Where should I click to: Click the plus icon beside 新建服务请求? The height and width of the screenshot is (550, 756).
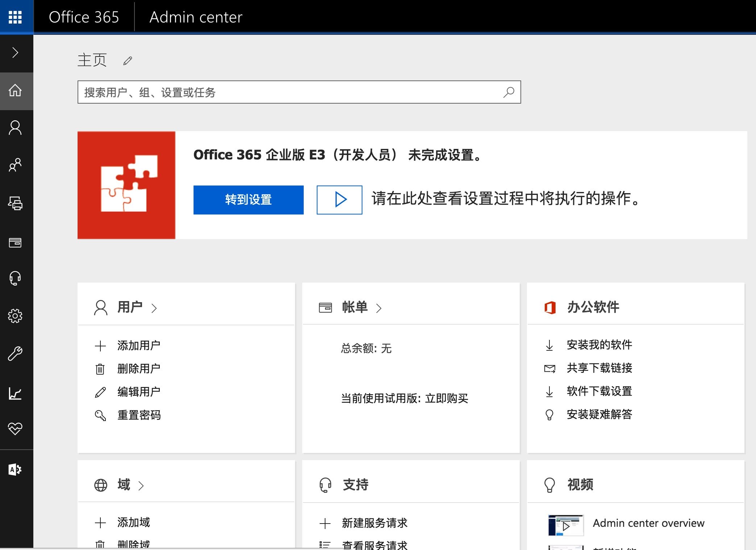point(325,524)
